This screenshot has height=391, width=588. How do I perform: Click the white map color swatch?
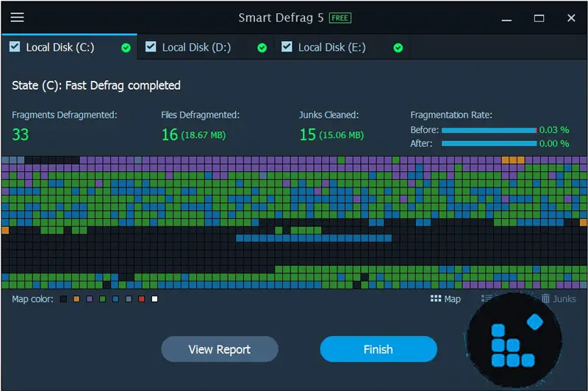click(154, 299)
